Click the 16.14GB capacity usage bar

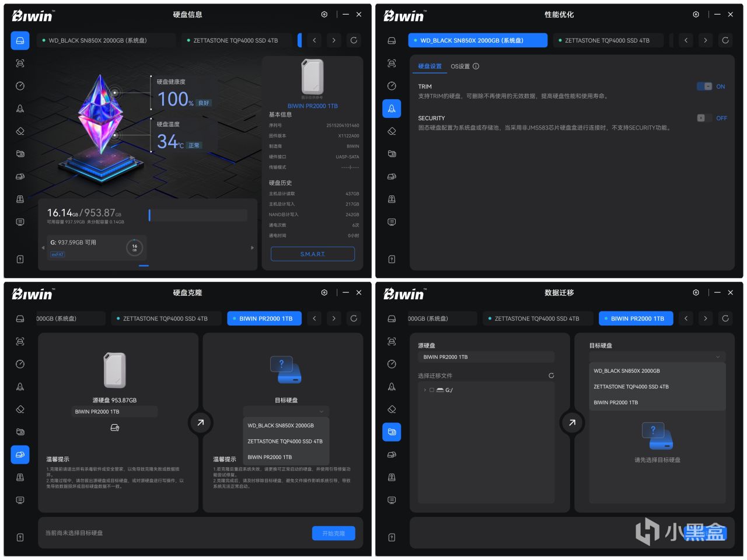(x=198, y=215)
